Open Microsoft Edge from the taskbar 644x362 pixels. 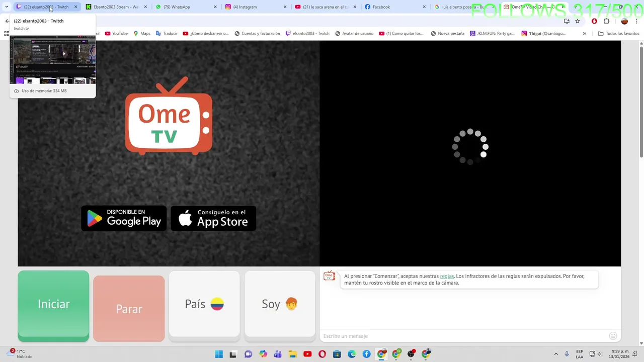[x=352, y=354]
